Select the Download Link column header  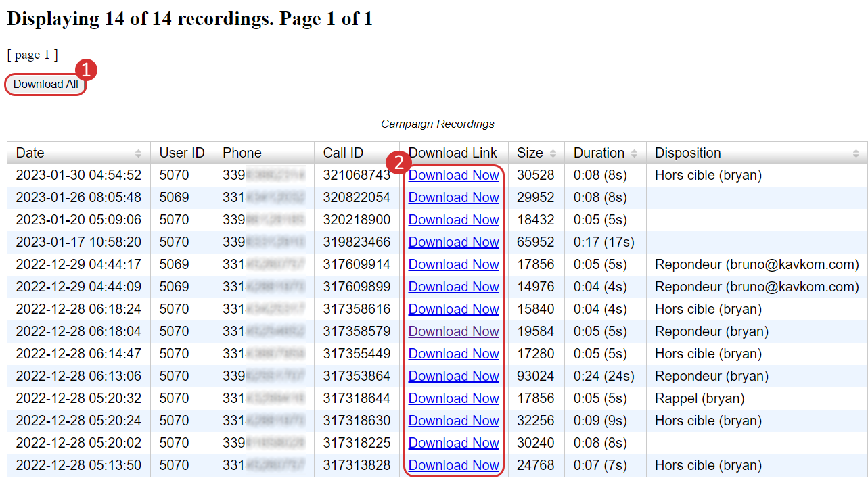pos(453,153)
